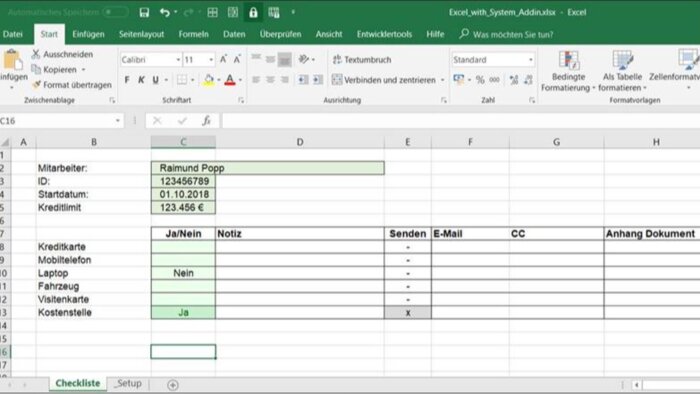
Task: Click the Textumbruch button
Action: pyautogui.click(x=362, y=59)
